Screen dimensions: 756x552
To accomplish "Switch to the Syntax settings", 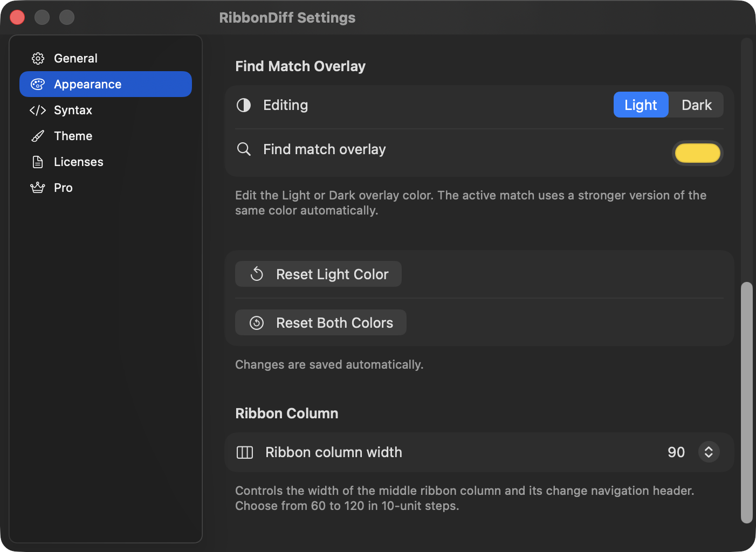I will tap(106, 110).
